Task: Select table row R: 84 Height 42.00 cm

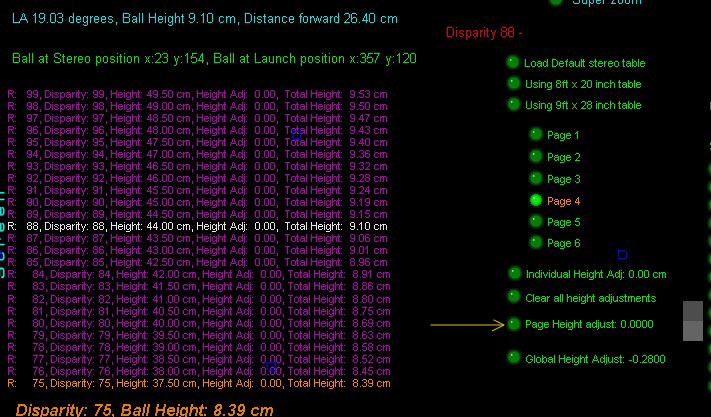Action: pos(199,274)
